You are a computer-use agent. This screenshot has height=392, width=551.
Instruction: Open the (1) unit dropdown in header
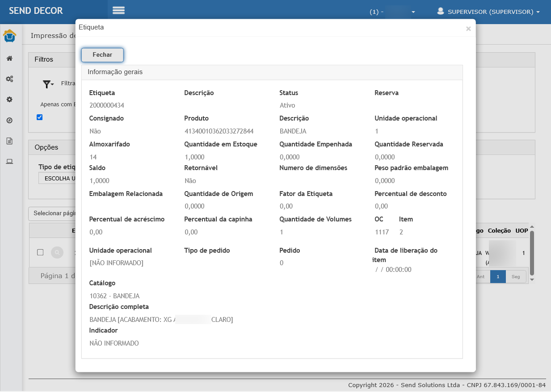click(393, 12)
